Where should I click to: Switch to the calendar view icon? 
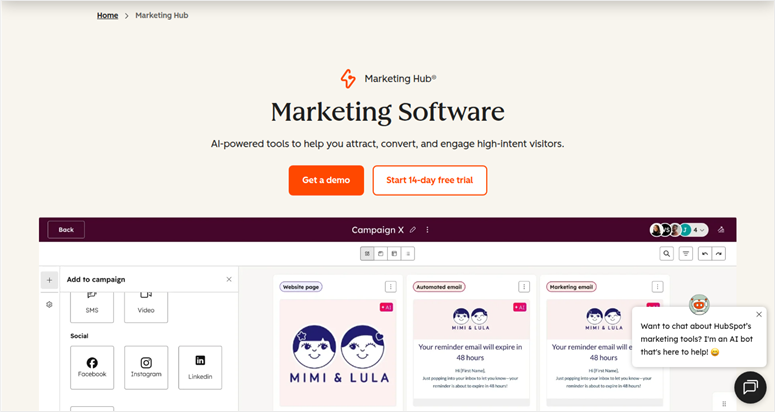tap(381, 253)
